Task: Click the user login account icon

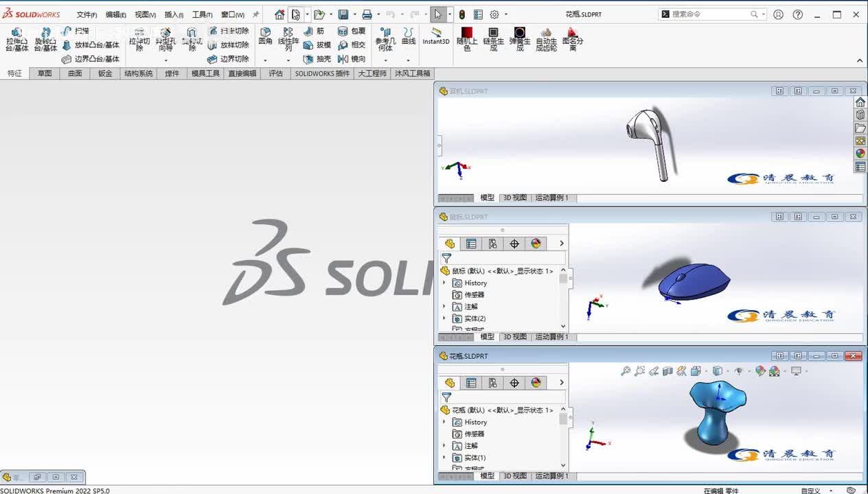Action: click(778, 14)
